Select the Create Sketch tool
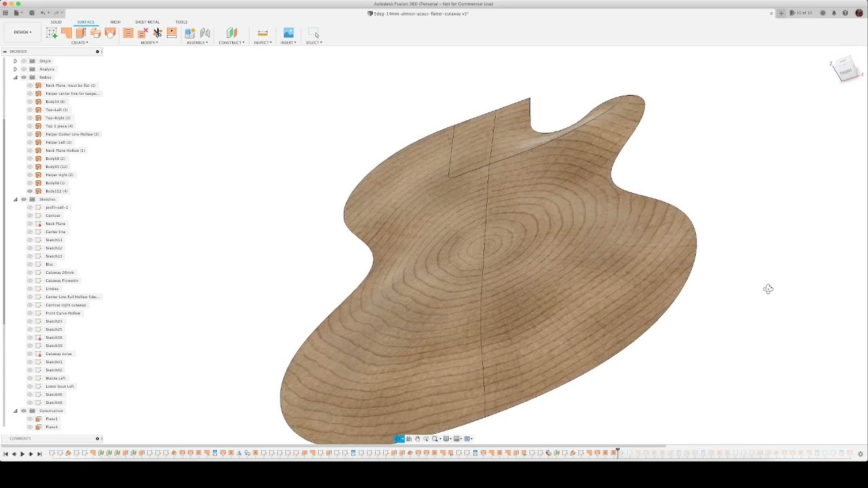Viewport: 868px width, 488px height. point(52,33)
